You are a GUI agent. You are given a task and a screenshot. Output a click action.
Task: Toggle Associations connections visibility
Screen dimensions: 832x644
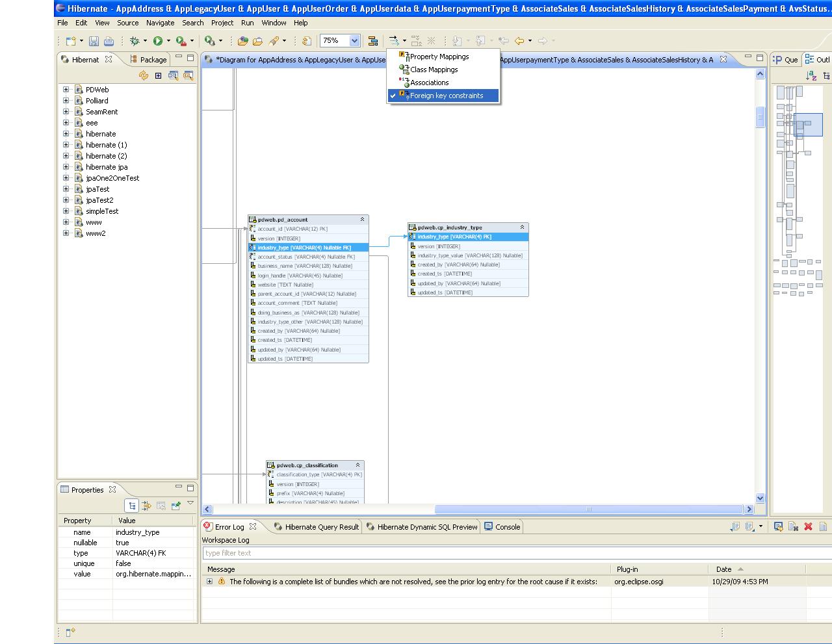429,83
